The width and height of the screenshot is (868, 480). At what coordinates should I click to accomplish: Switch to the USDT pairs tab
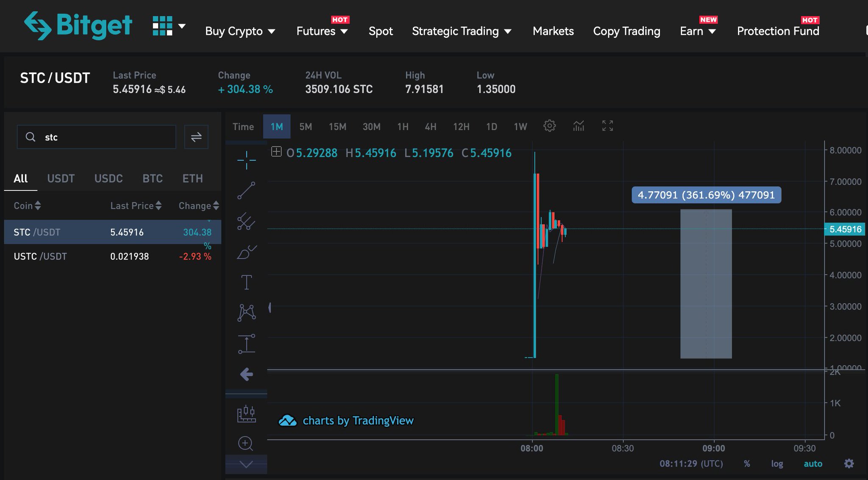tap(61, 179)
